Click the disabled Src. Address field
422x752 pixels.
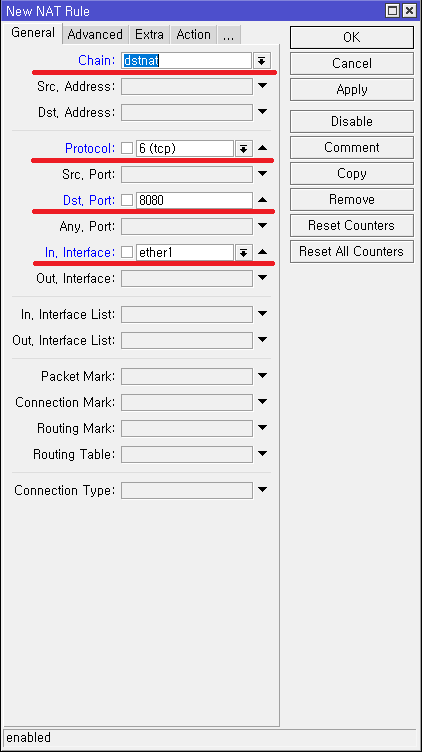point(187,87)
